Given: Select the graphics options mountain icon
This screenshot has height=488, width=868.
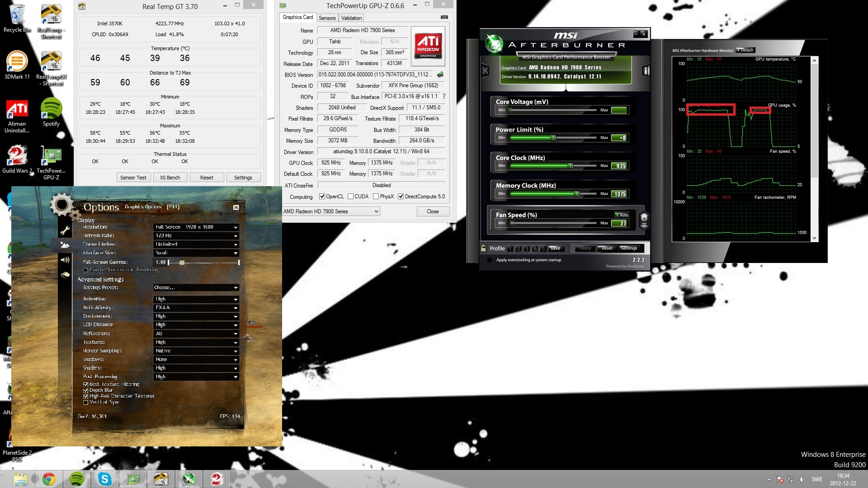Looking at the screenshot, I should 65,245.
